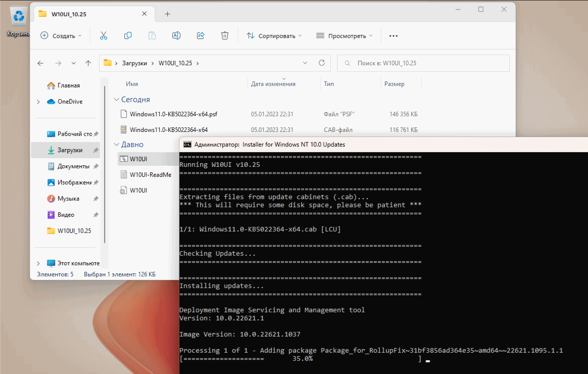The height and width of the screenshot is (374, 588).
Task: Select Windows11.0-KB5022364-x64 CAB file
Action: (x=169, y=130)
